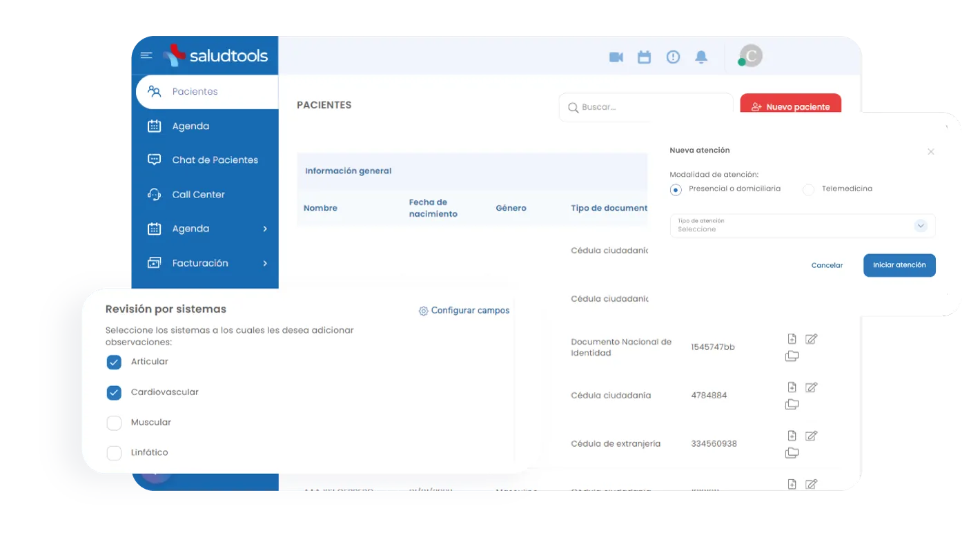Viewport: 980px width, 560px height.
Task: Click the Chat de Pacientes sidebar icon
Action: pos(155,160)
